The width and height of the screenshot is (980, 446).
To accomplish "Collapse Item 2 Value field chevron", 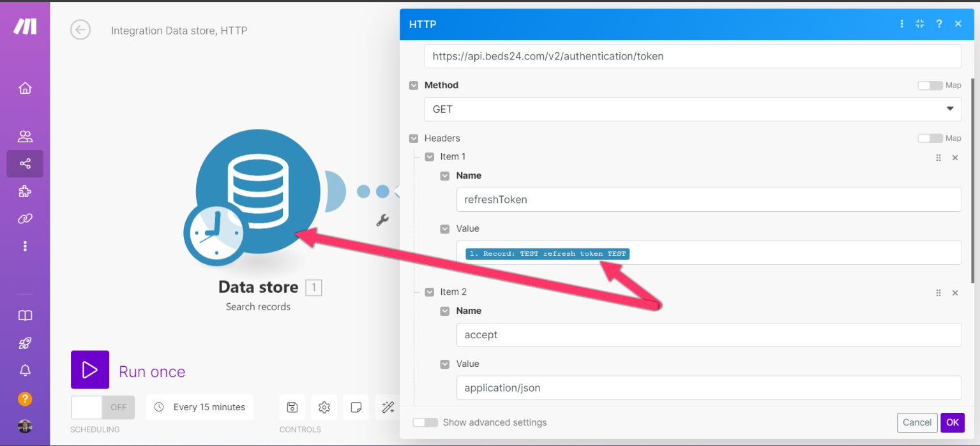I will (x=445, y=364).
